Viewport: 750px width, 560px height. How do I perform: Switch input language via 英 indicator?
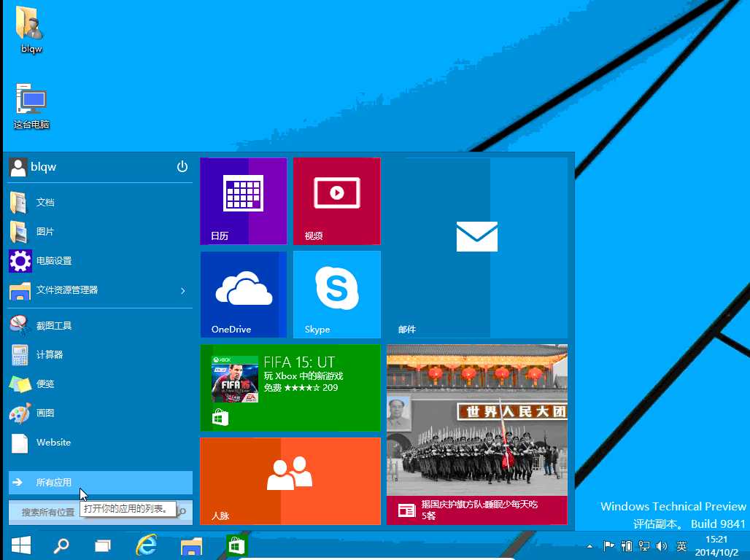[681, 545]
